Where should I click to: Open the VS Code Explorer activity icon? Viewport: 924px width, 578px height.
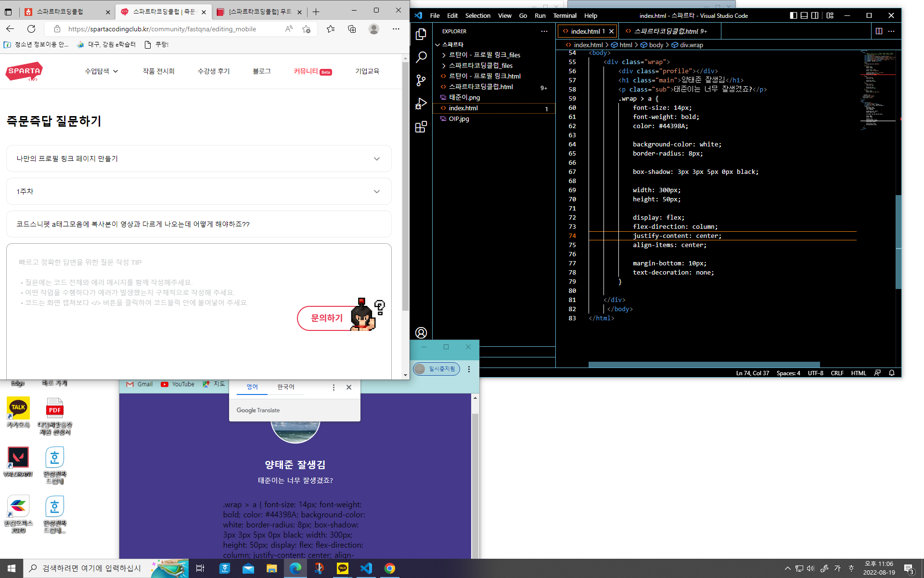click(x=421, y=34)
